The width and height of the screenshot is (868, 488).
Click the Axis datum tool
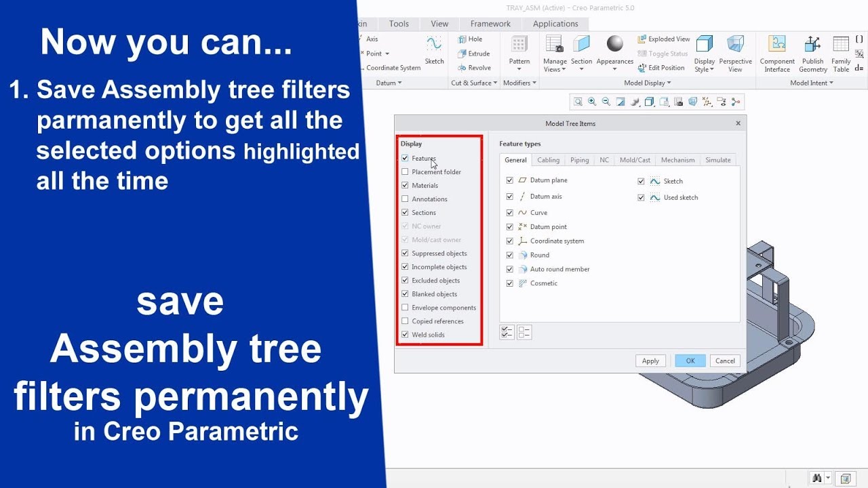(372, 39)
